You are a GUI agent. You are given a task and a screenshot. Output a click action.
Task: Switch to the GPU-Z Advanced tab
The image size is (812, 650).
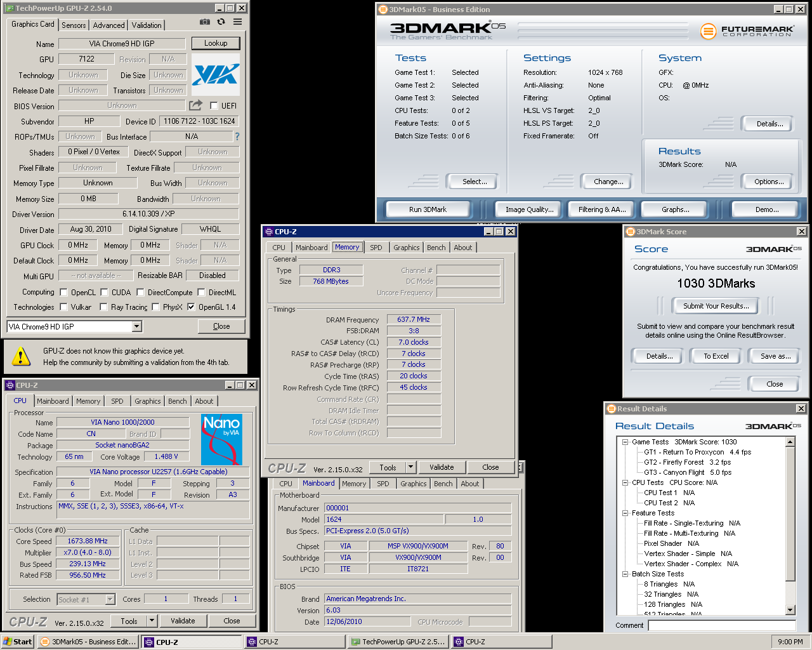pyautogui.click(x=108, y=25)
